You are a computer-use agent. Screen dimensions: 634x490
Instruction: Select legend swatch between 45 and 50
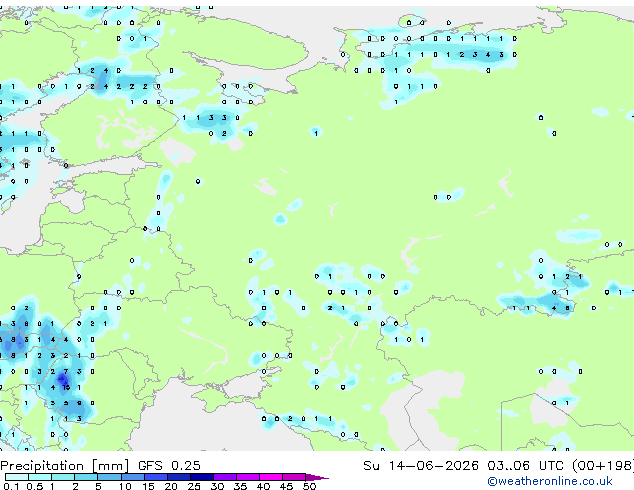coord(294,477)
